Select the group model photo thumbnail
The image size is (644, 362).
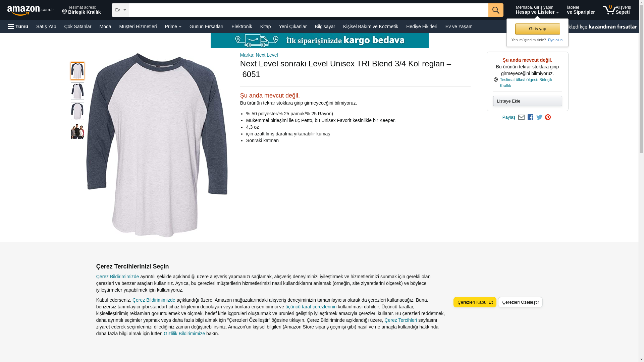tap(77, 131)
